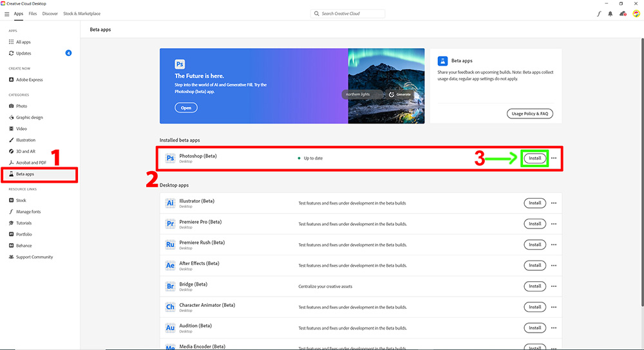This screenshot has width=644, height=350.
Task: Click Usage Policy & FAQ button
Action: click(529, 114)
